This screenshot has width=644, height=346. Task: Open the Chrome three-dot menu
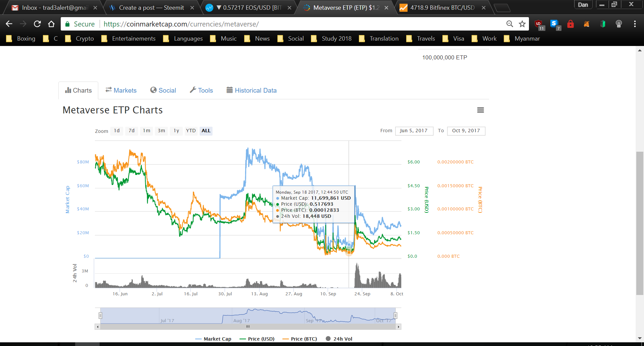(x=635, y=24)
